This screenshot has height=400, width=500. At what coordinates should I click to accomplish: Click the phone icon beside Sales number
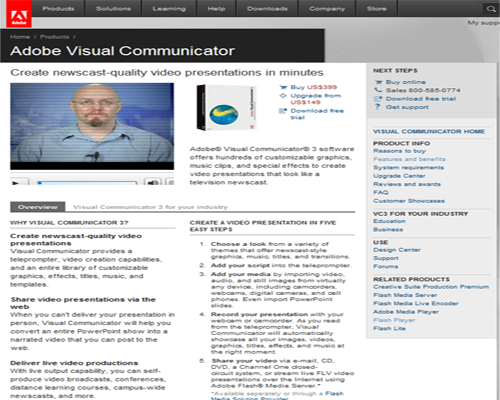[x=378, y=90]
